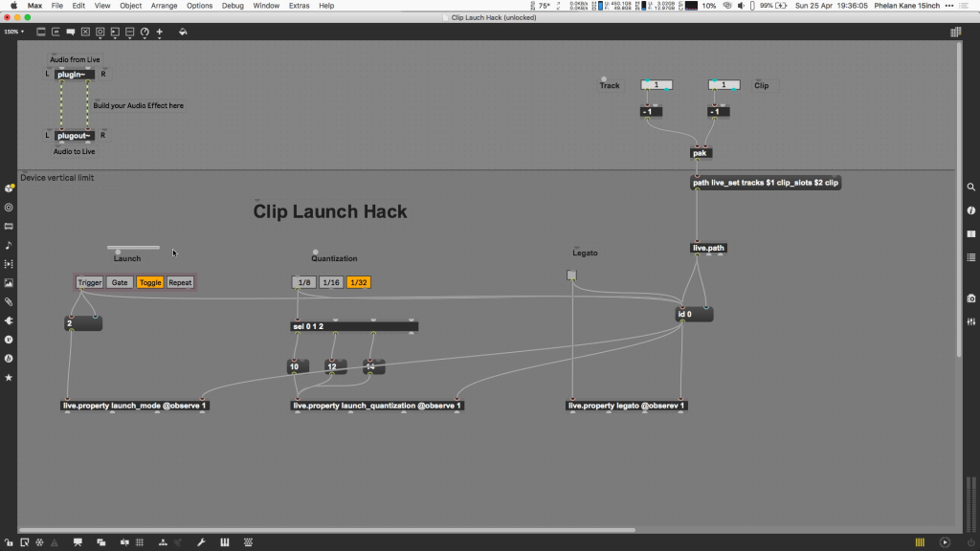Expand the dial object dropdown in top toolbar

click(x=145, y=32)
